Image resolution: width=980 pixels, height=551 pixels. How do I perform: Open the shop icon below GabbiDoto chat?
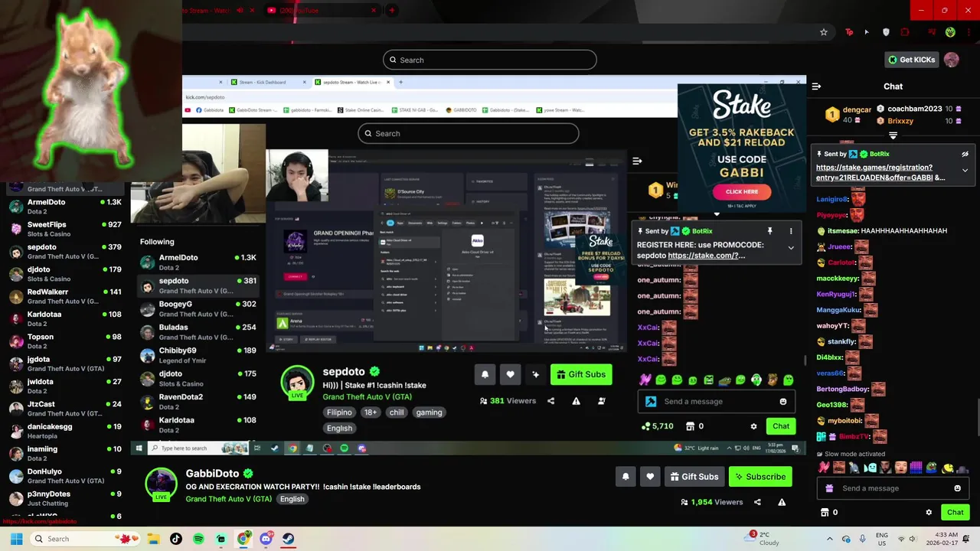[x=825, y=513]
